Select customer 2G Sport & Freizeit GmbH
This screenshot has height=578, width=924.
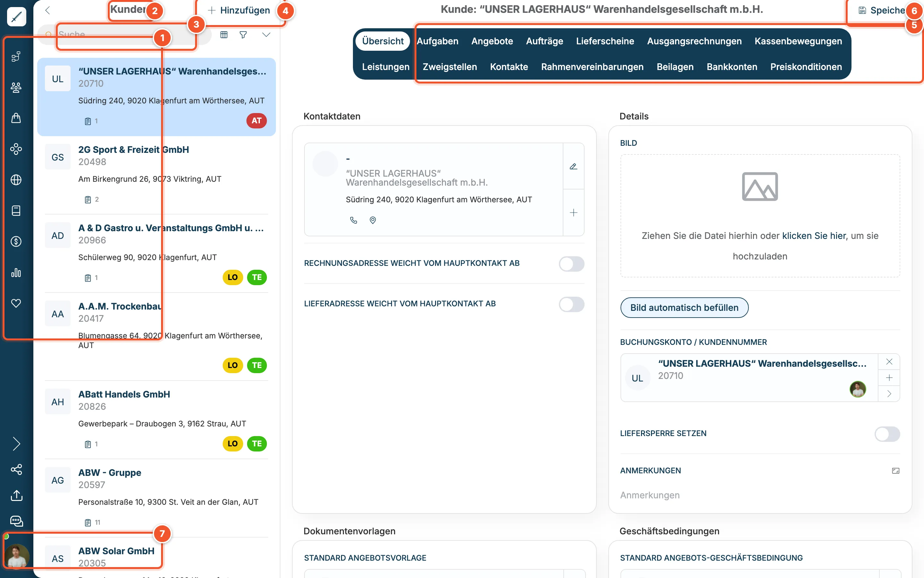click(x=157, y=175)
